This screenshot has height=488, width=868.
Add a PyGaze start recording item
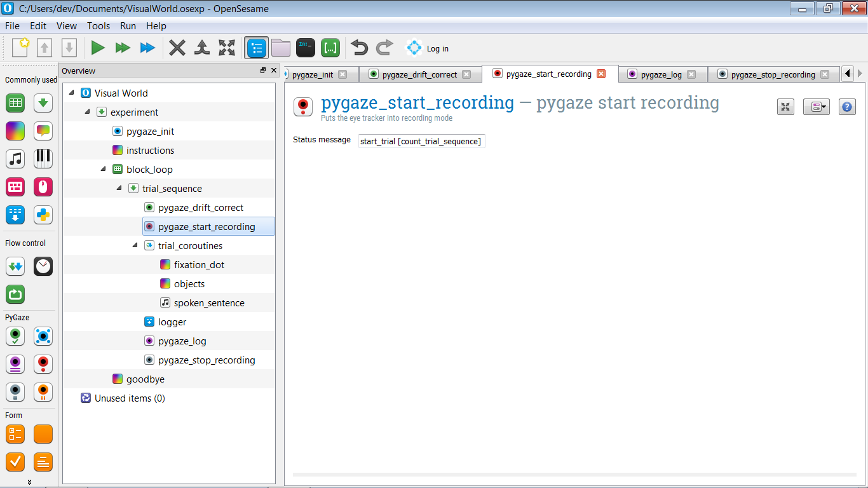click(x=42, y=364)
